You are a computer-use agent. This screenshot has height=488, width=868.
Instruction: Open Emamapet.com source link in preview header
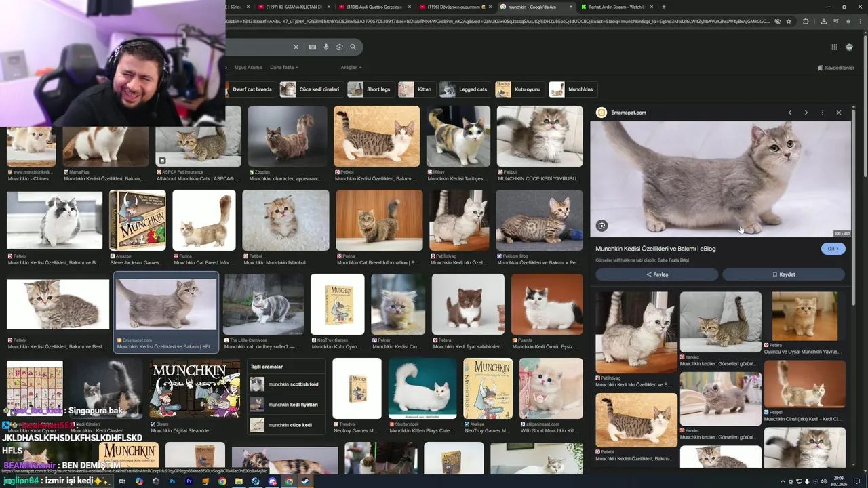pyautogui.click(x=628, y=113)
